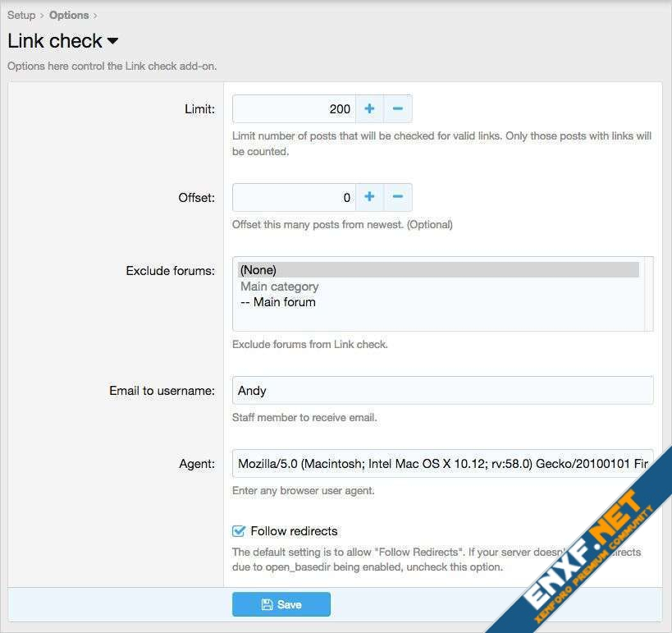Uncheck the Follow redirects checkbox
Screen dimensions: 672x633
(240, 531)
